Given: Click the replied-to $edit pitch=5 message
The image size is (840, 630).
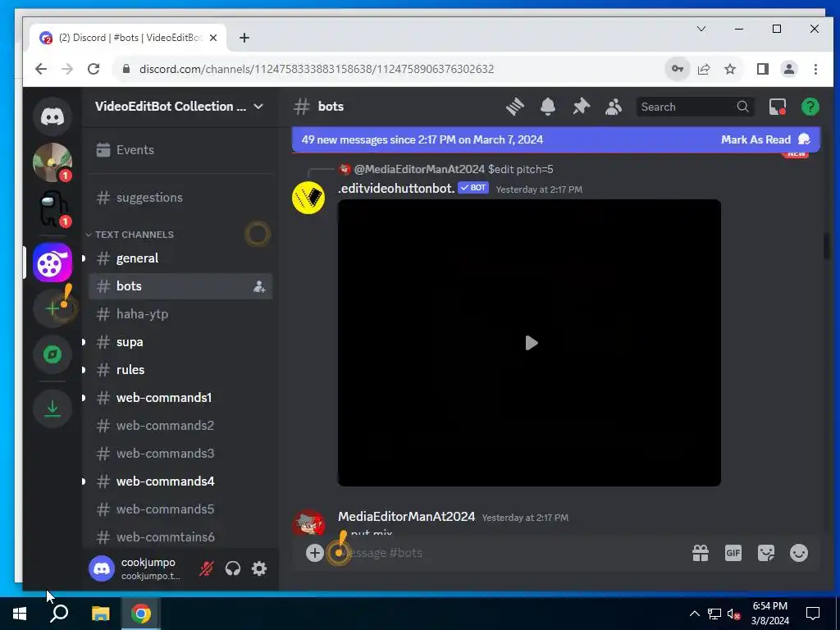Looking at the screenshot, I should tap(520, 169).
